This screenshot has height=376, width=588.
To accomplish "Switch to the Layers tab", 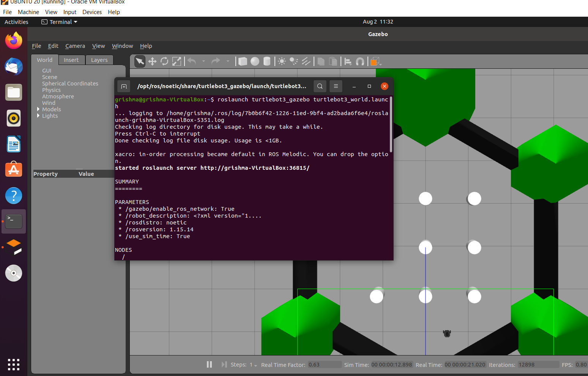I will pyautogui.click(x=99, y=60).
